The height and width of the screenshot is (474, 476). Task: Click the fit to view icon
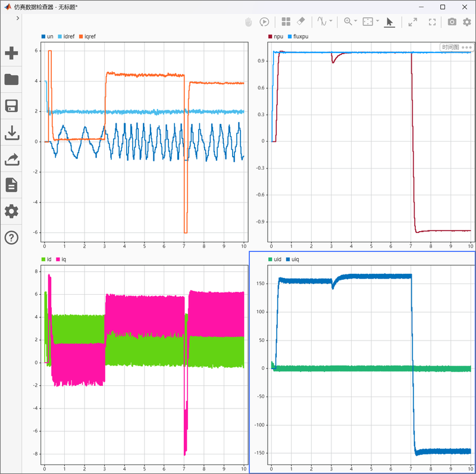tap(368, 21)
